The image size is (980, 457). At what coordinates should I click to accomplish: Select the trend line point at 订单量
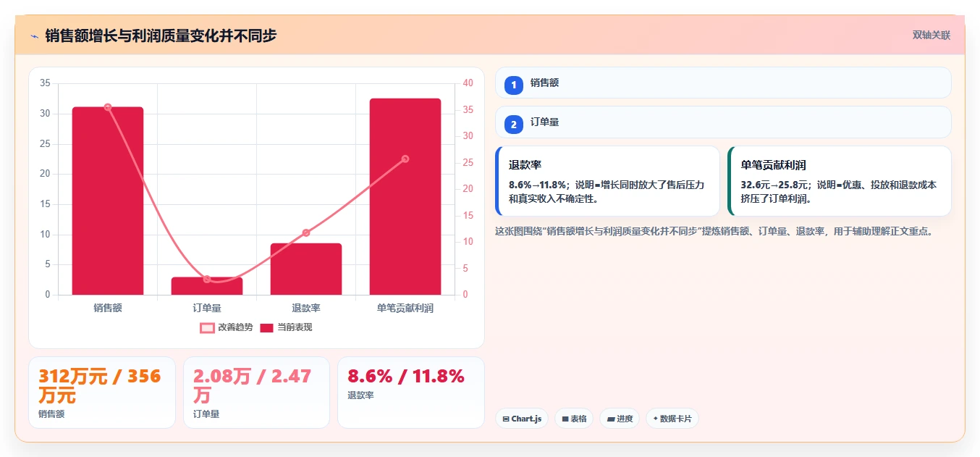(x=207, y=279)
